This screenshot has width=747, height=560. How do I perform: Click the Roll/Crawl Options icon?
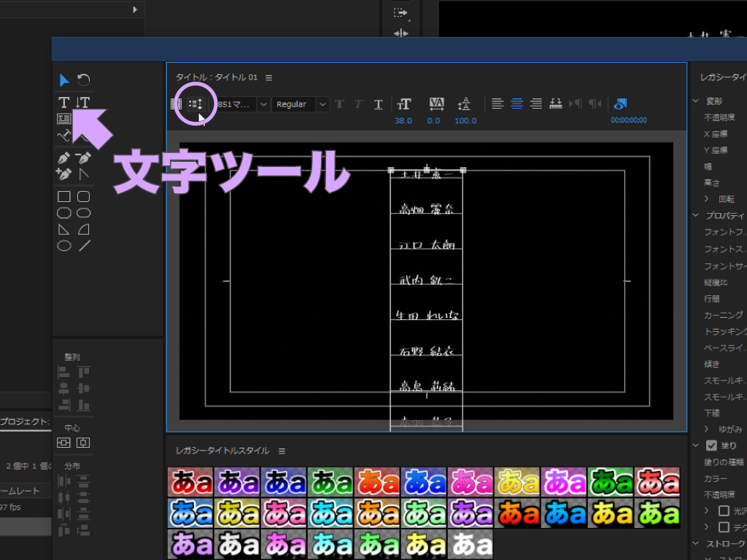pyautogui.click(x=196, y=104)
